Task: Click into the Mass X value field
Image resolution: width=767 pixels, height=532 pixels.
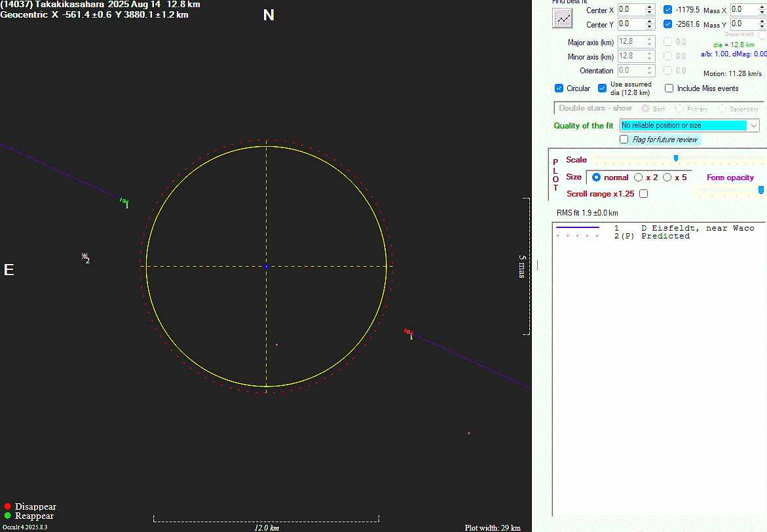Action: 743,10
